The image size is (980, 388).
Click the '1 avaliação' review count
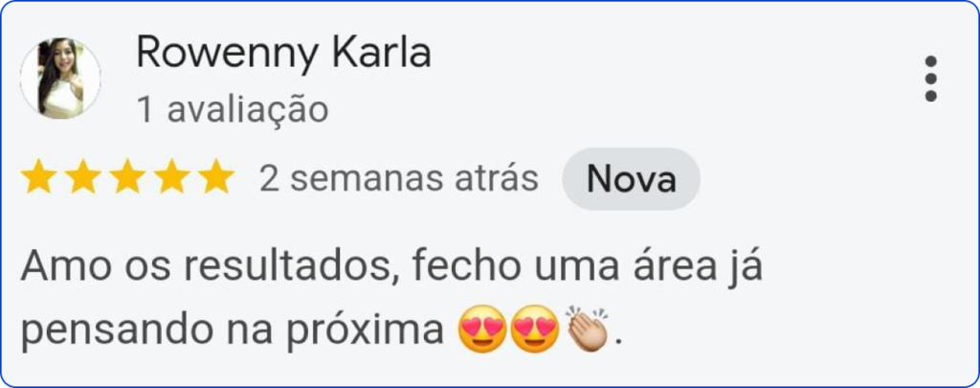(x=233, y=109)
